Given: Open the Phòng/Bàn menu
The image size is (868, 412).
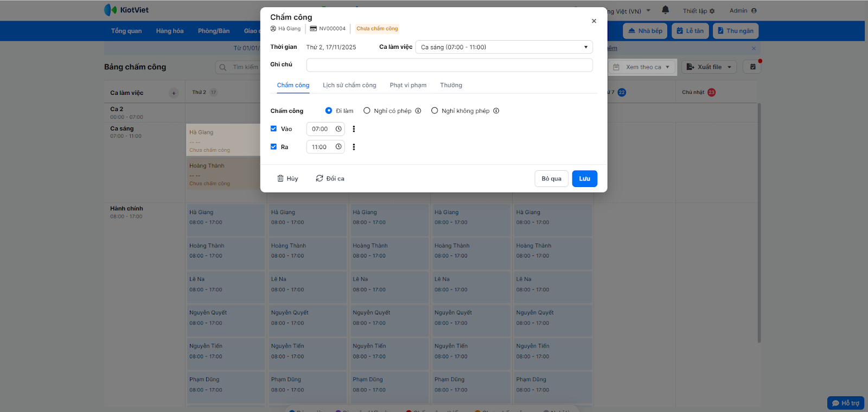Looking at the screenshot, I should point(214,31).
